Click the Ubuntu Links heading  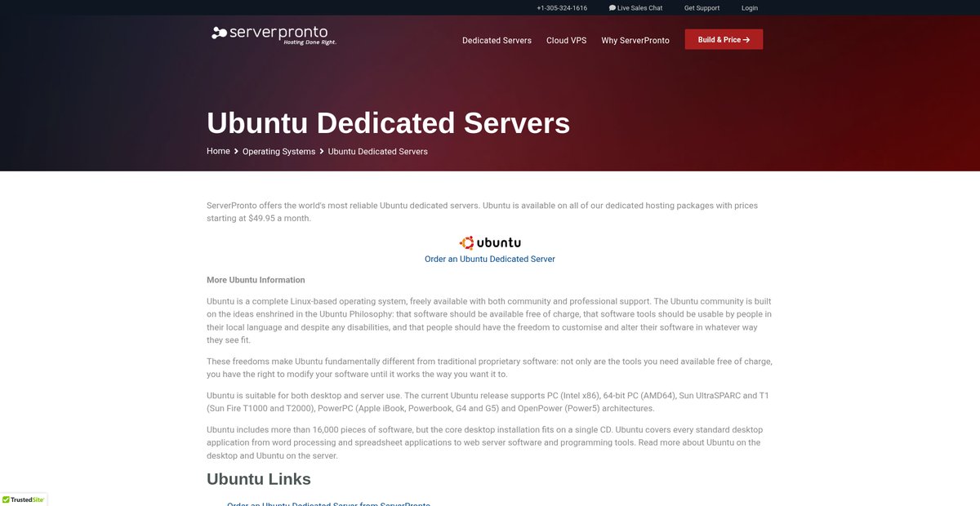point(259,479)
